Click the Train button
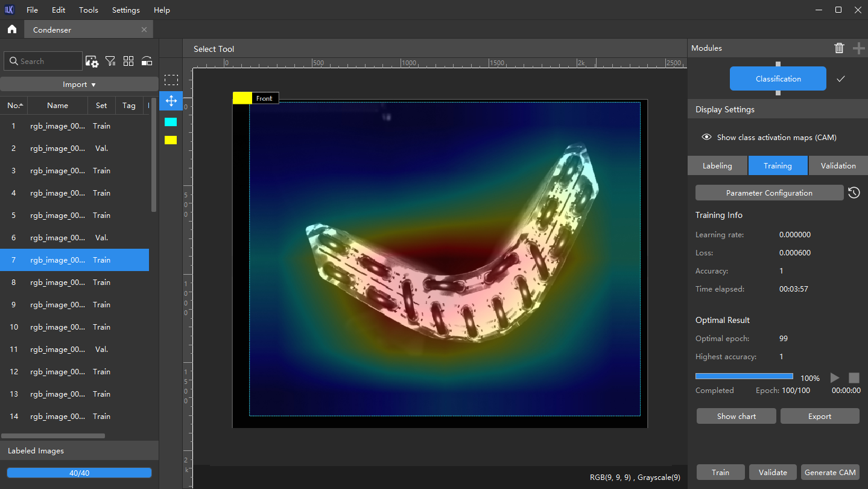The height and width of the screenshot is (489, 868). [720, 472]
